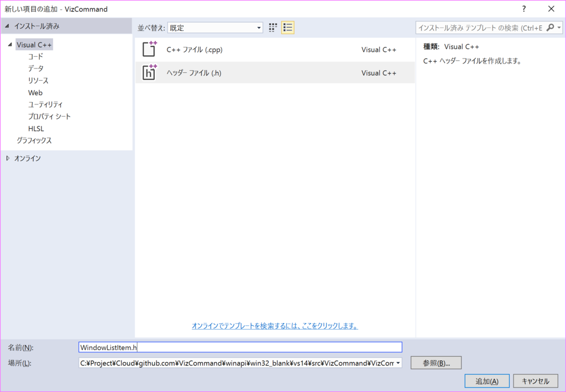Open the 場所 location path dropdown
566x392 pixels.
pyautogui.click(x=398, y=363)
